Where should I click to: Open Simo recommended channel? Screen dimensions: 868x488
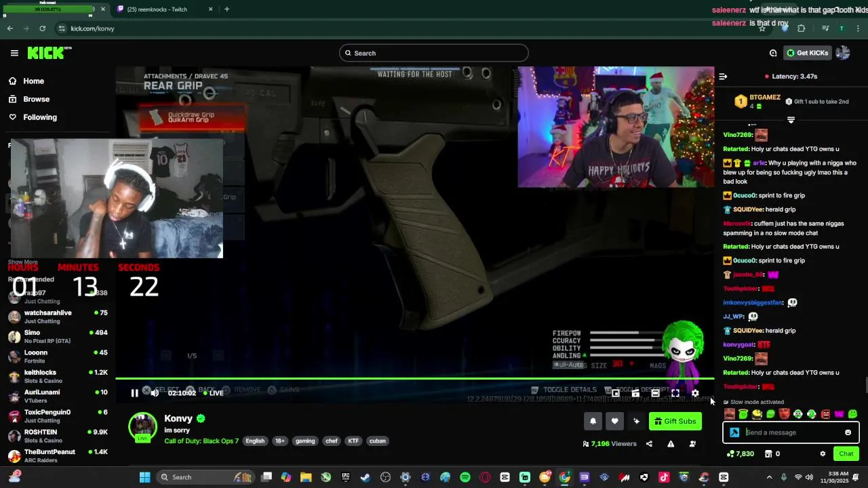[x=58, y=336]
